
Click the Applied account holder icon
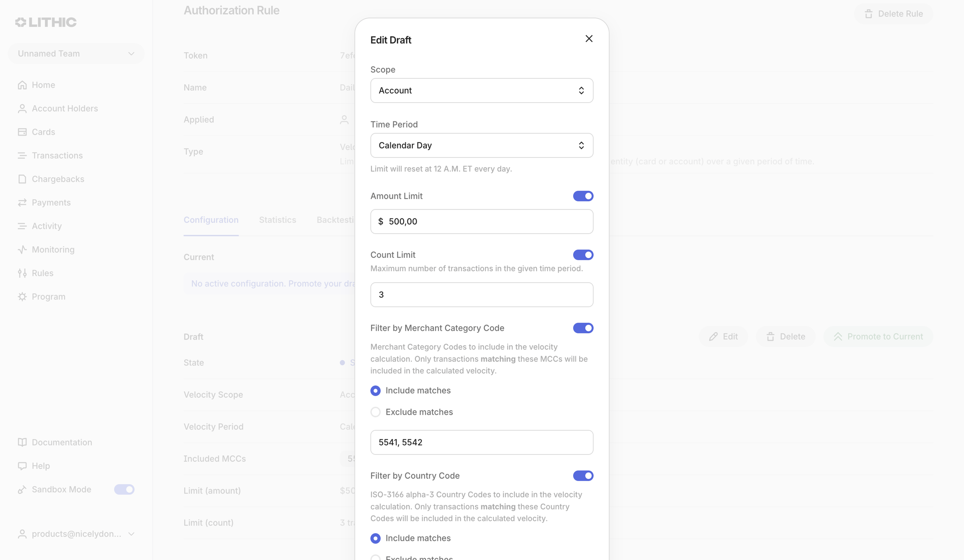click(344, 120)
